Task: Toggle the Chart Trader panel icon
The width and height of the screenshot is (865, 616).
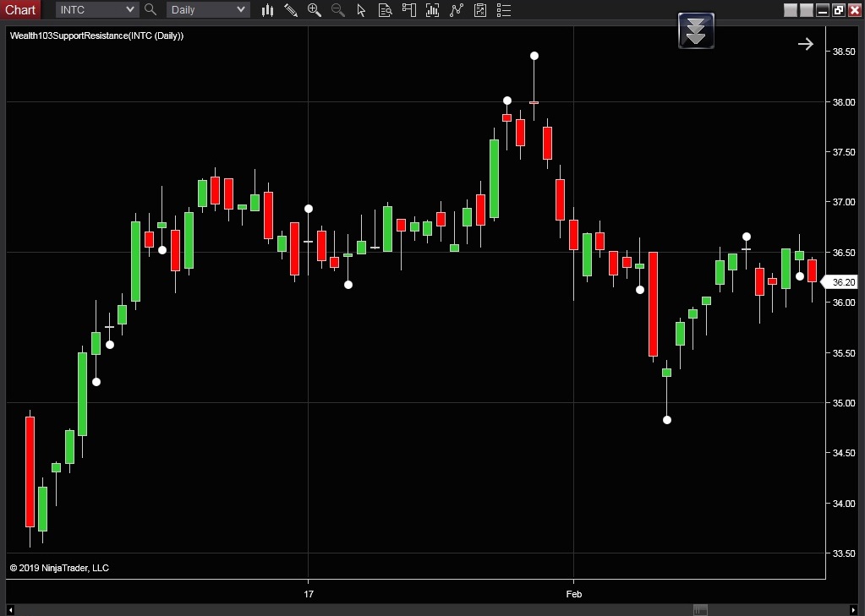Action: [x=409, y=10]
